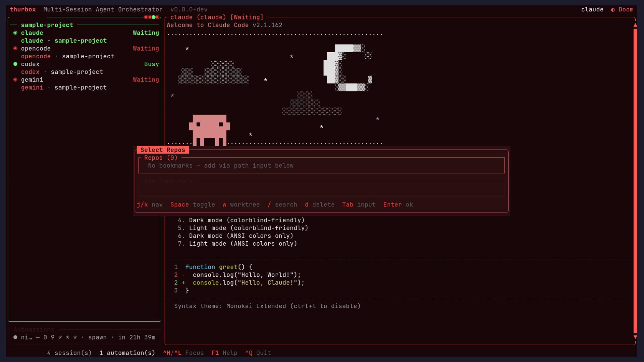Select the automation row with spawn schedule
The image size is (644, 362).
85,338
